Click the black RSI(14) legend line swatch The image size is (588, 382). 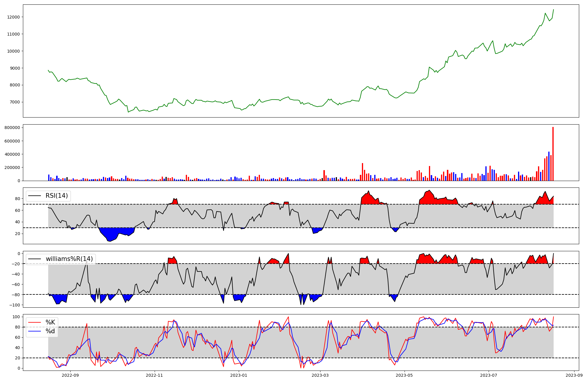tap(34, 196)
